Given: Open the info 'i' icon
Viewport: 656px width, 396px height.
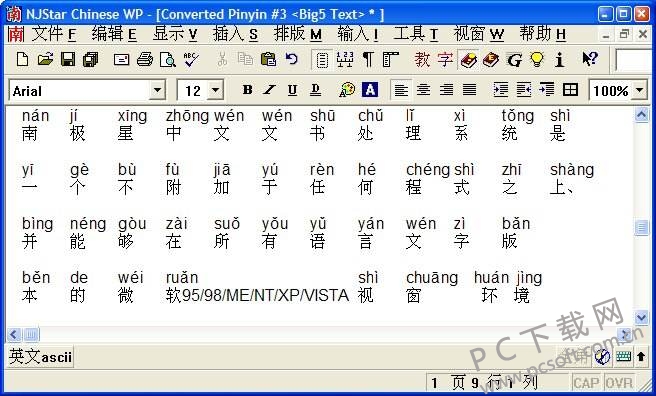Looking at the screenshot, I should pos(559,60).
